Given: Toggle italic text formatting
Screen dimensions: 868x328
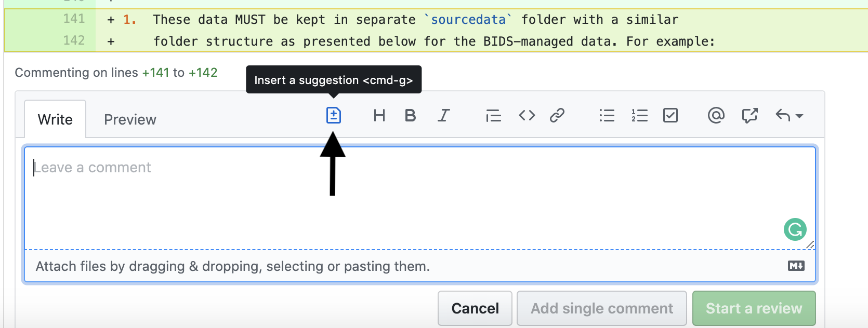Looking at the screenshot, I should click(x=443, y=115).
